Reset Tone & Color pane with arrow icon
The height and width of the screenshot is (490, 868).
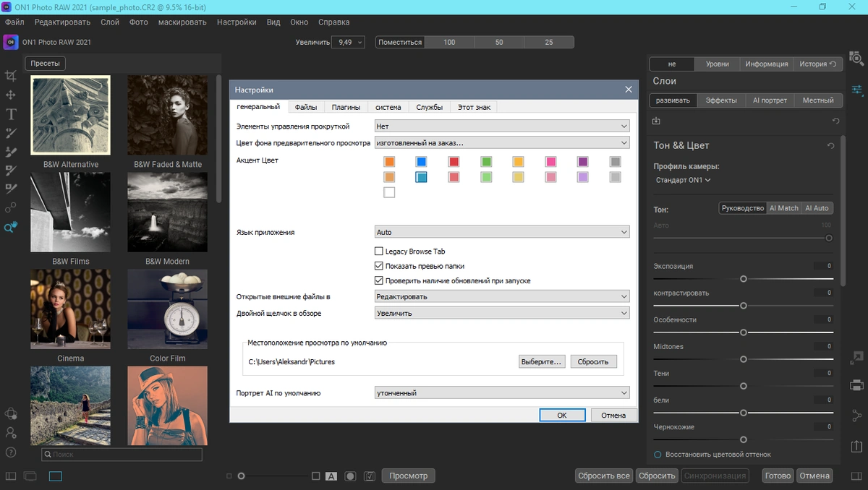pyautogui.click(x=831, y=145)
